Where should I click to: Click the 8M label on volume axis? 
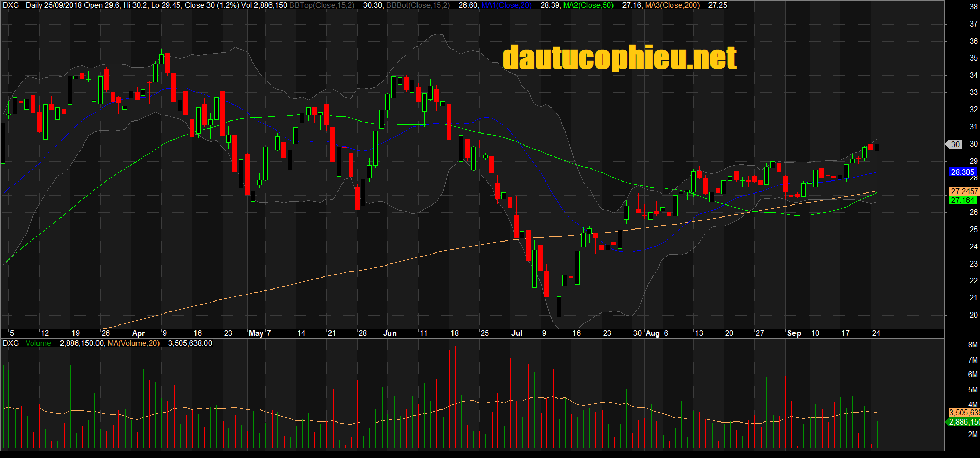[x=973, y=345]
